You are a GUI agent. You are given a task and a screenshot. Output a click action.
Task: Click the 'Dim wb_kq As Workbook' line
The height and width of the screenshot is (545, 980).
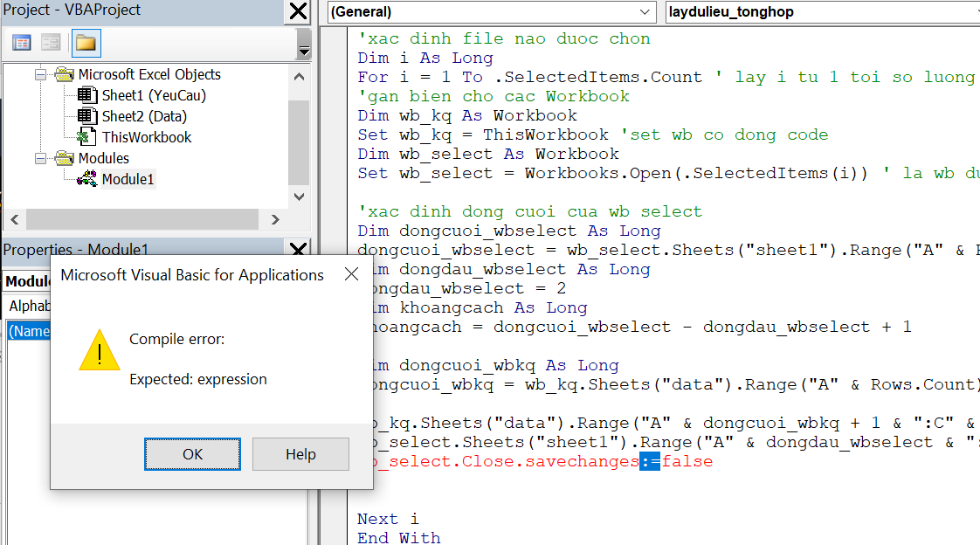(x=467, y=115)
